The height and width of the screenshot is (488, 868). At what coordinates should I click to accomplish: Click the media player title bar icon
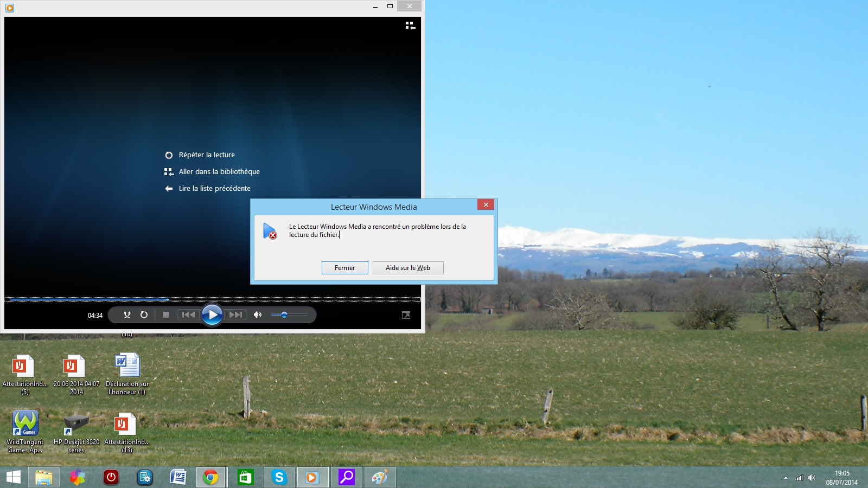click(9, 8)
